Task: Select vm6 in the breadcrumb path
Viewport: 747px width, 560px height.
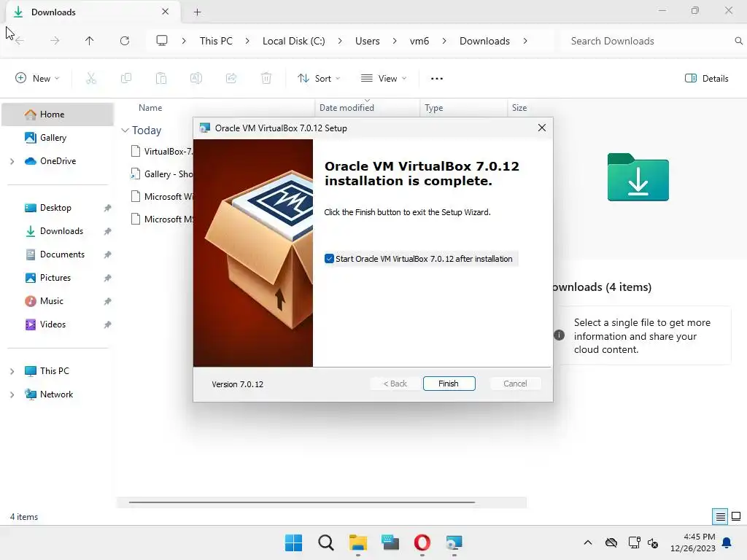Action: [x=419, y=41]
